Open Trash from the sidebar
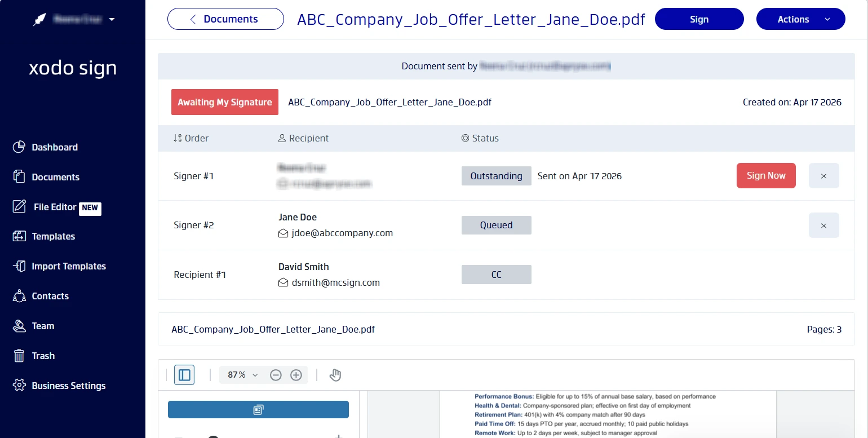 43,356
